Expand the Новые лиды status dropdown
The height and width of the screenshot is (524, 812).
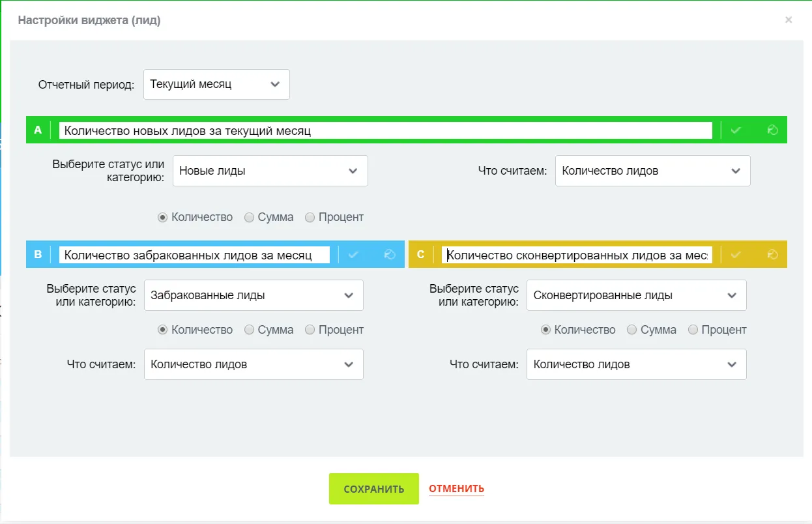click(270, 171)
